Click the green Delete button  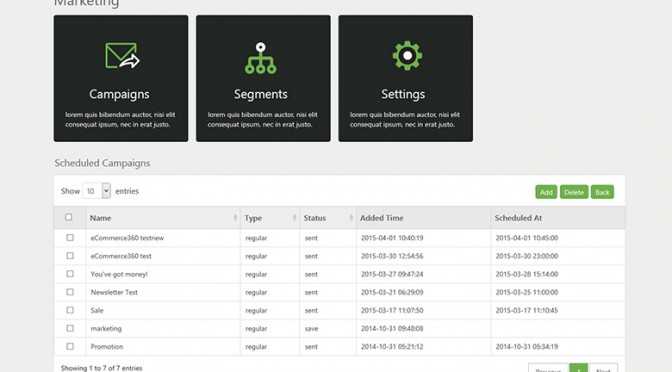click(x=574, y=192)
